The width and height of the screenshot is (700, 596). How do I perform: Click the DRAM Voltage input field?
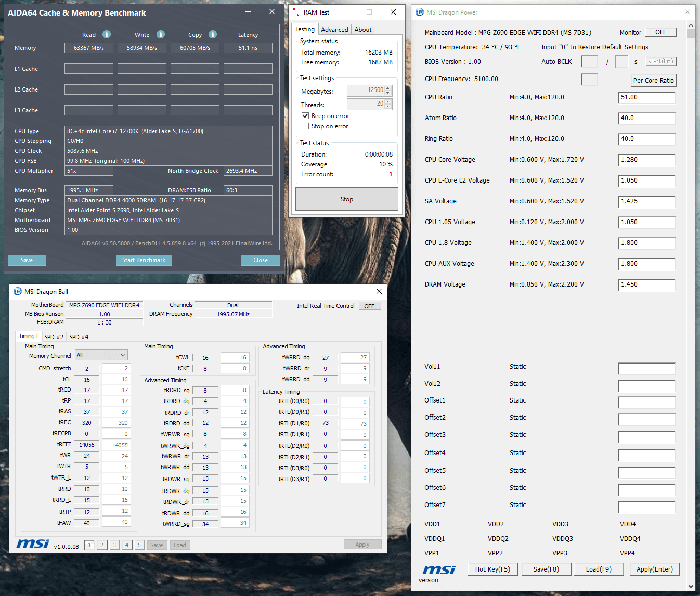point(646,284)
